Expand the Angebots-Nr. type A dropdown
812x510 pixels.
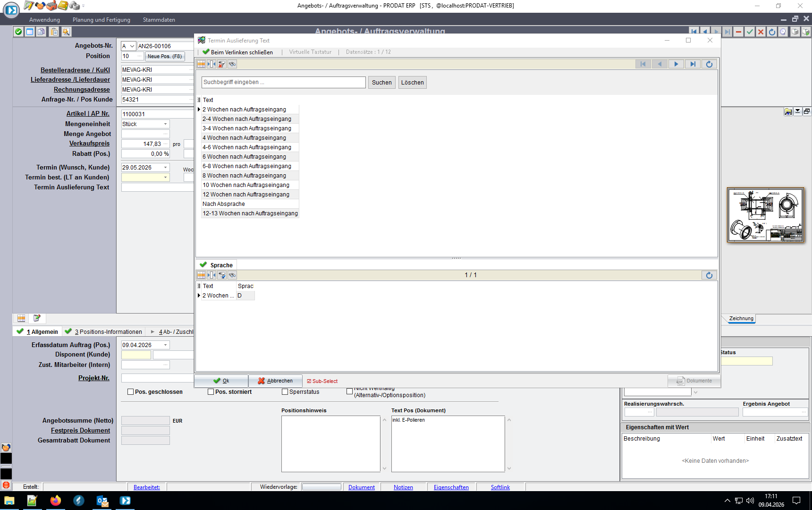132,46
